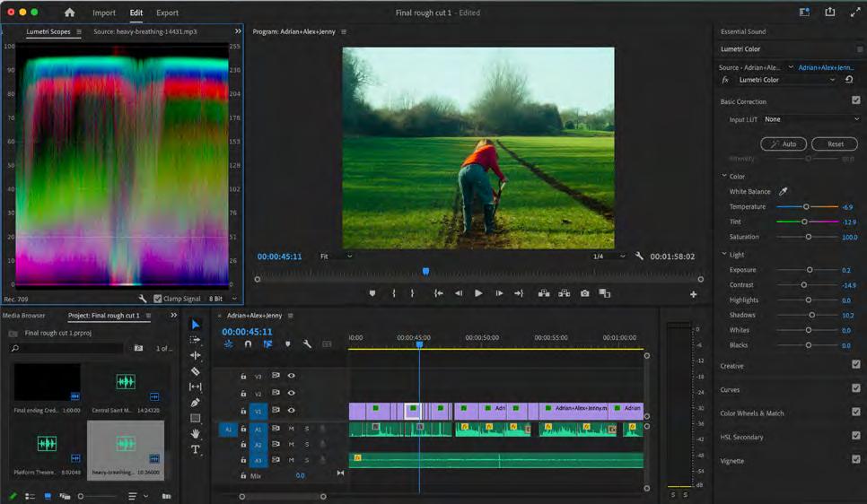Adjust Saturation slider handle

click(809, 237)
